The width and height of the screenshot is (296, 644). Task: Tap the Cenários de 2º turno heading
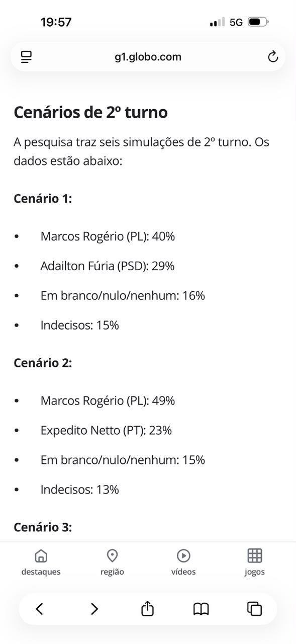pos(90,112)
